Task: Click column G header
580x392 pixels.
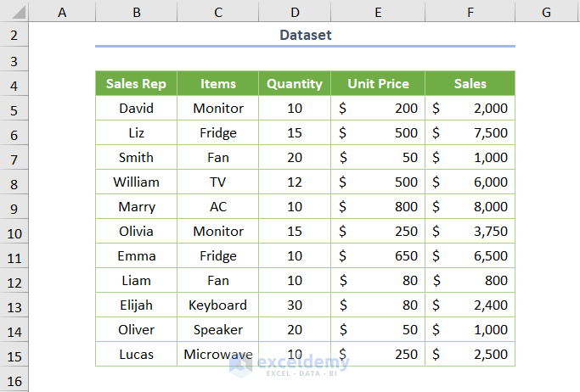Action: coord(546,12)
